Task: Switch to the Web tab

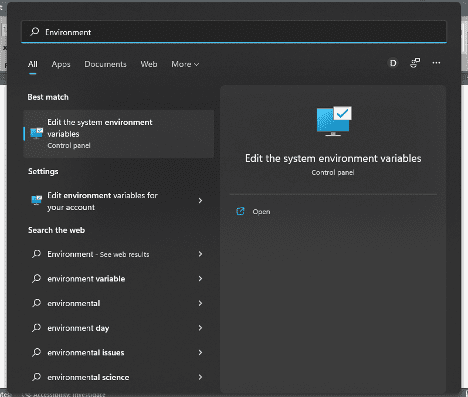Action: click(x=149, y=64)
